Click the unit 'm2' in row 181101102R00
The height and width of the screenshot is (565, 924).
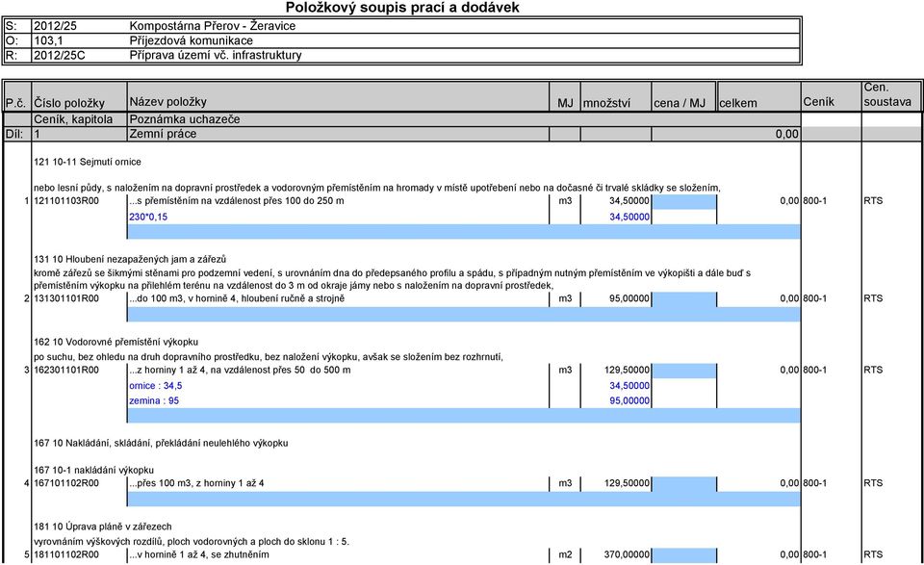(x=565, y=554)
